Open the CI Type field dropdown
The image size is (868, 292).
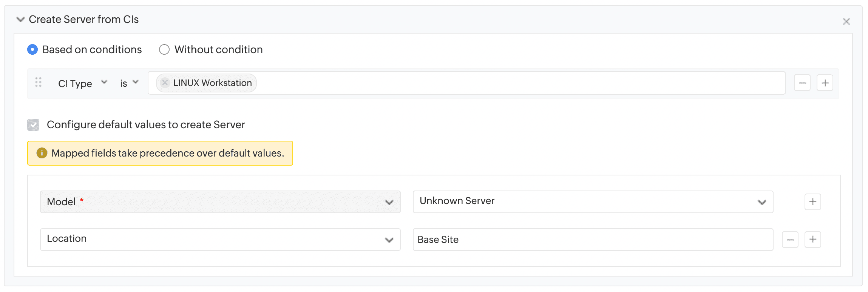coord(82,83)
